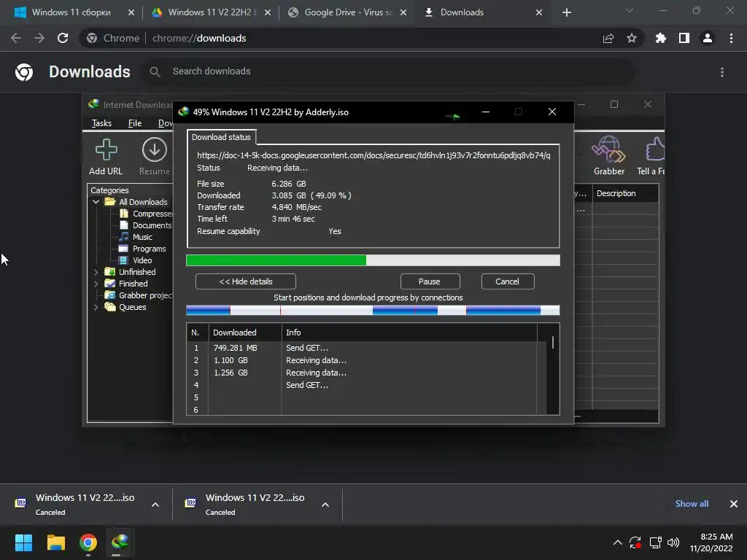Open Chrome tab search chevron
The image size is (747, 560).
pos(630,10)
